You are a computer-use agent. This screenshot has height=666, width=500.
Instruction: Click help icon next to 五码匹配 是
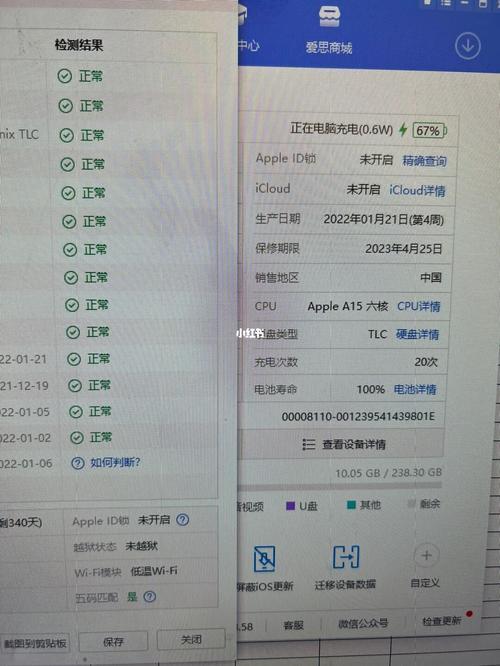150,597
